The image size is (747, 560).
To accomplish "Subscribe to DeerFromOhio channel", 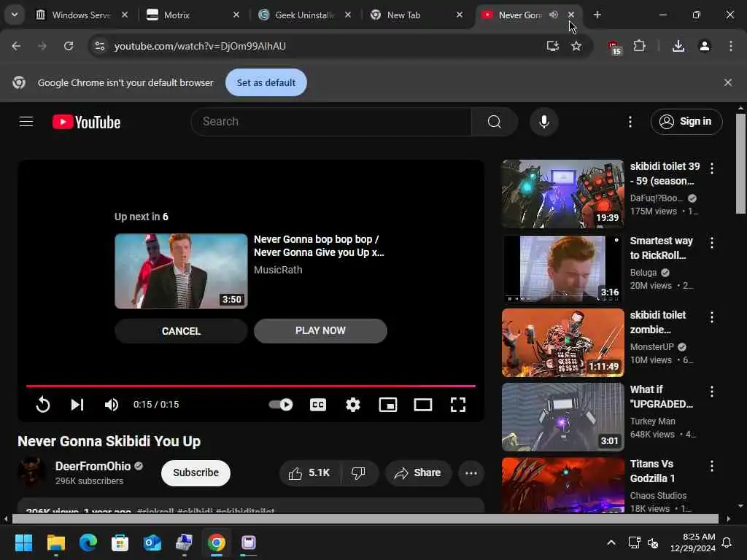I will click(196, 472).
